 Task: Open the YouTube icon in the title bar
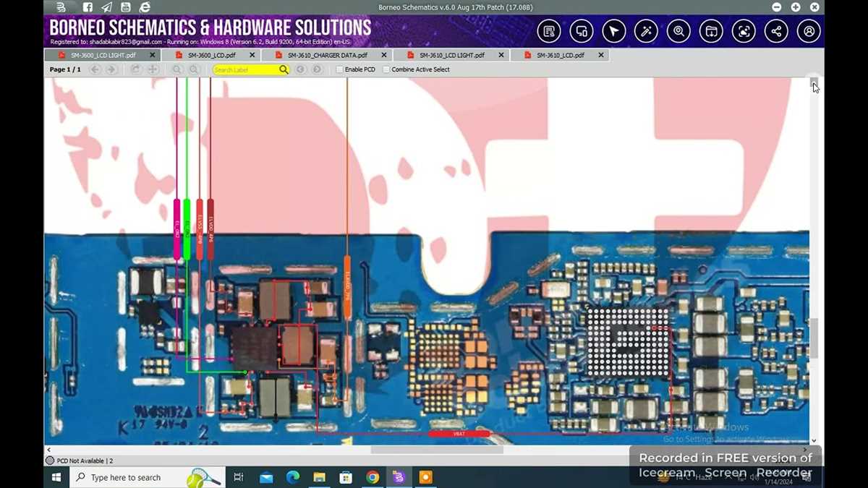(126, 7)
